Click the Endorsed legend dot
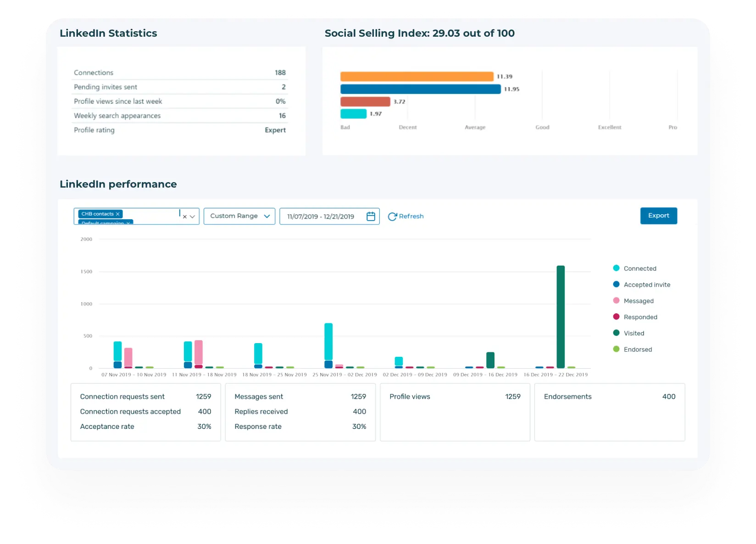756x544 pixels. [x=616, y=349]
